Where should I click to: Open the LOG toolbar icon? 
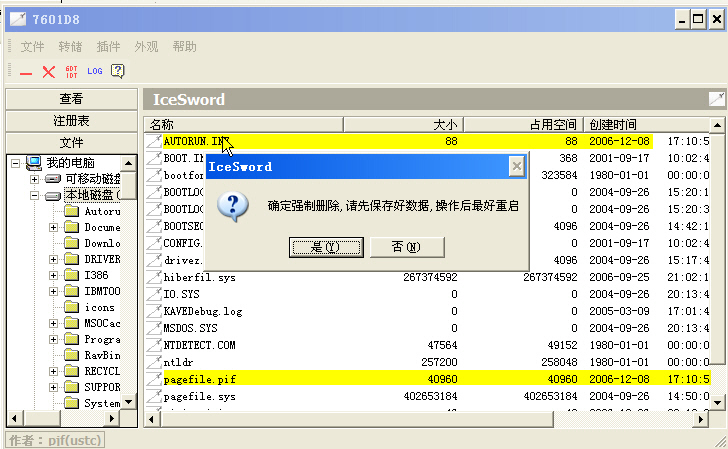95,71
